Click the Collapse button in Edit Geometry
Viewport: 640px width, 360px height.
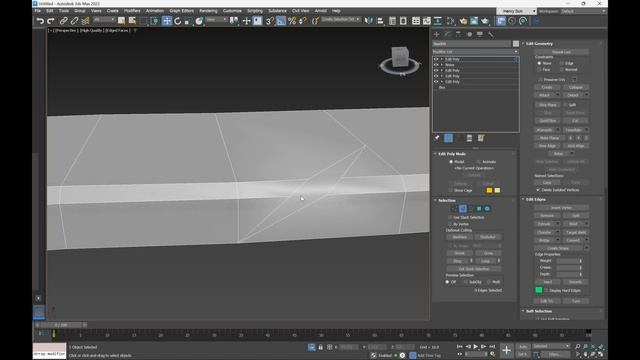pos(576,87)
